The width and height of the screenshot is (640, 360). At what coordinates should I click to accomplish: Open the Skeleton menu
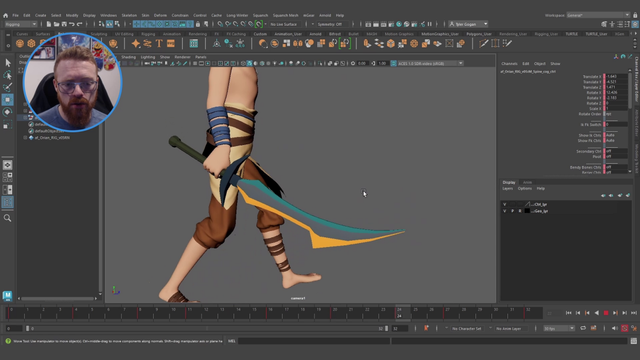pos(129,16)
